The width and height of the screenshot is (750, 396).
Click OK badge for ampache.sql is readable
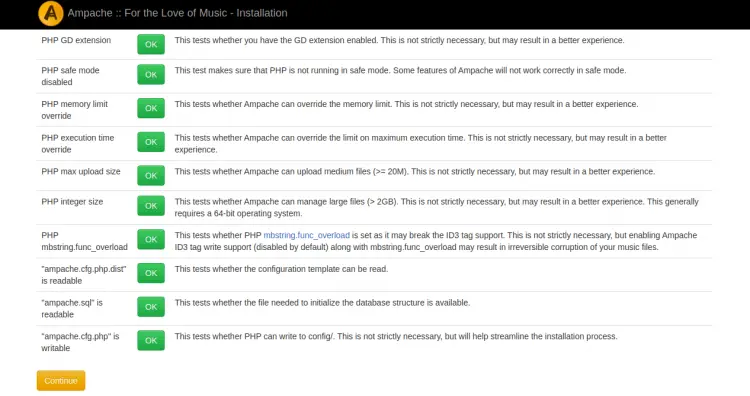[x=151, y=307]
